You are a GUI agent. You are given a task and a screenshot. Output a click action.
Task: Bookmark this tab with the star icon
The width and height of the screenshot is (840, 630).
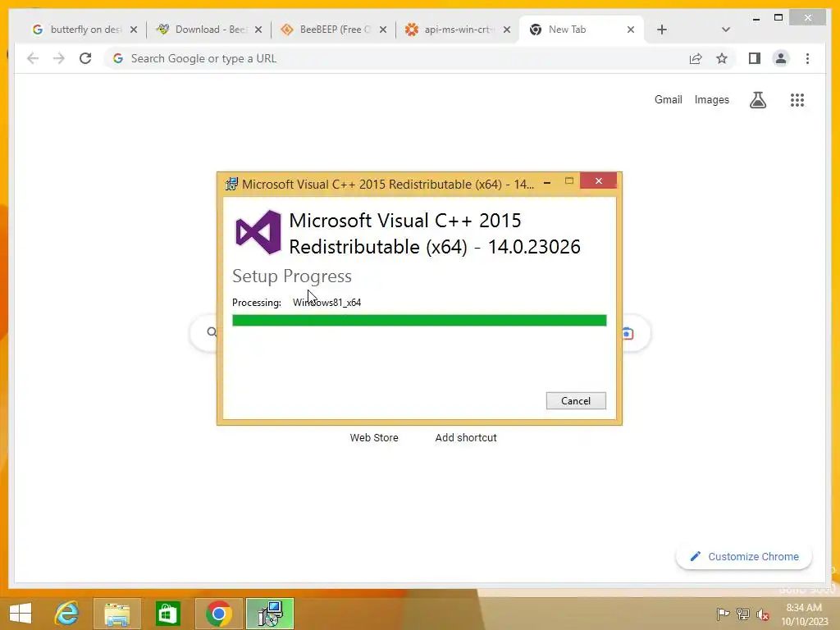coord(722,58)
